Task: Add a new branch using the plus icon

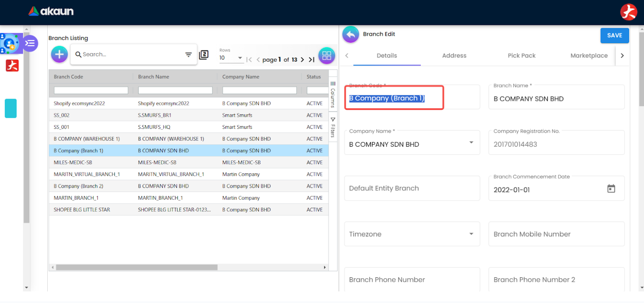Action: pos(59,54)
